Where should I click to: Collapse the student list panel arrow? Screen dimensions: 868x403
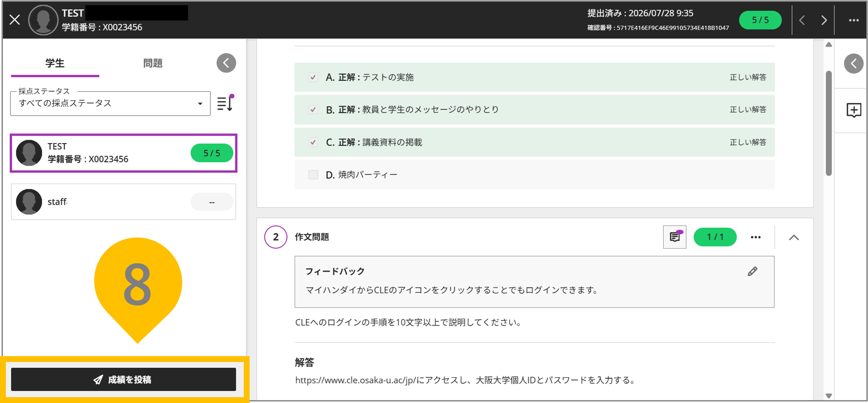(x=226, y=63)
